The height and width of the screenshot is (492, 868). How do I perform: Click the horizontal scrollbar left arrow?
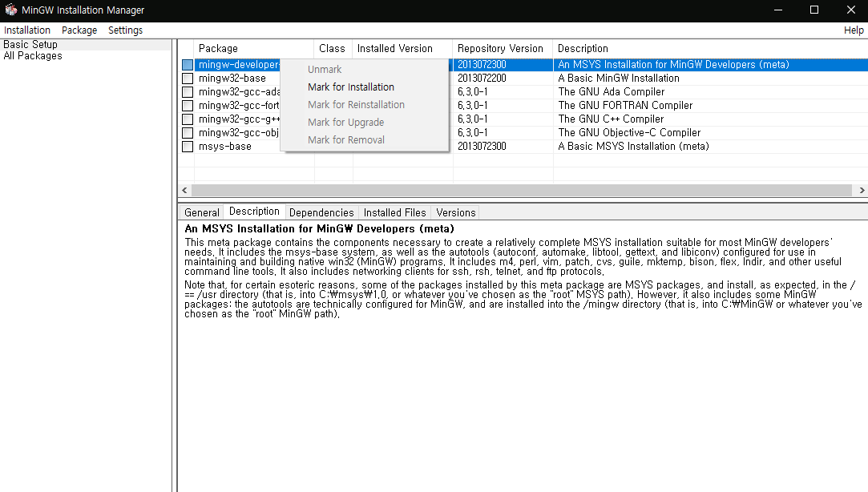[x=185, y=191]
